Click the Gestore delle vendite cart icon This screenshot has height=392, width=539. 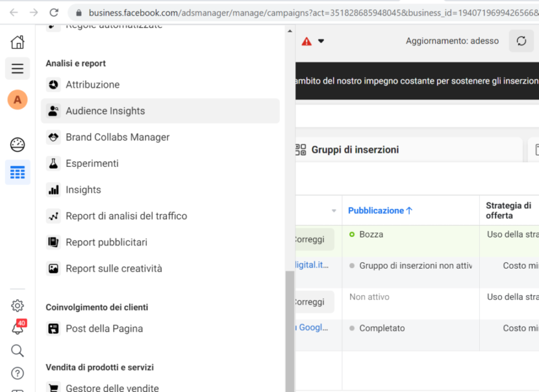tap(53, 388)
